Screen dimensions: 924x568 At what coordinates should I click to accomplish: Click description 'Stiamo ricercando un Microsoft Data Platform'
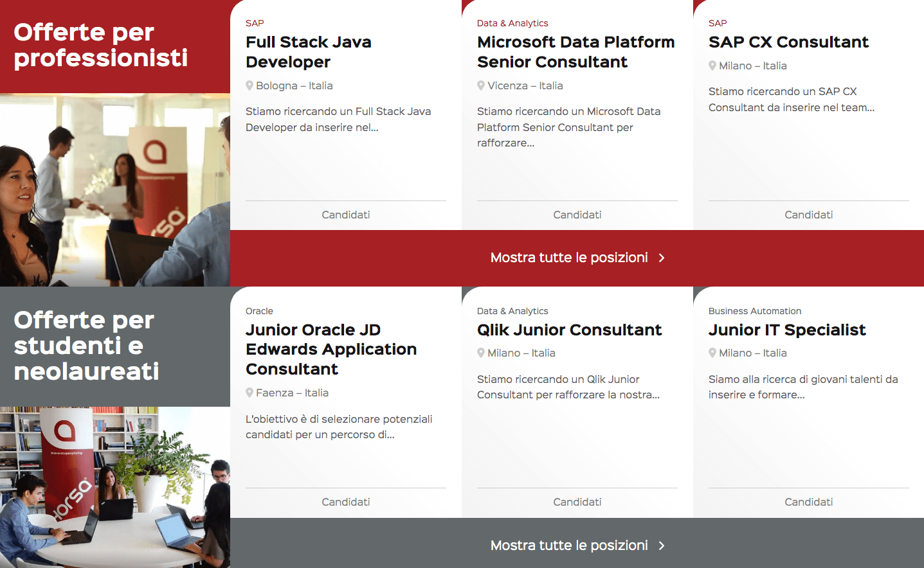point(569,127)
